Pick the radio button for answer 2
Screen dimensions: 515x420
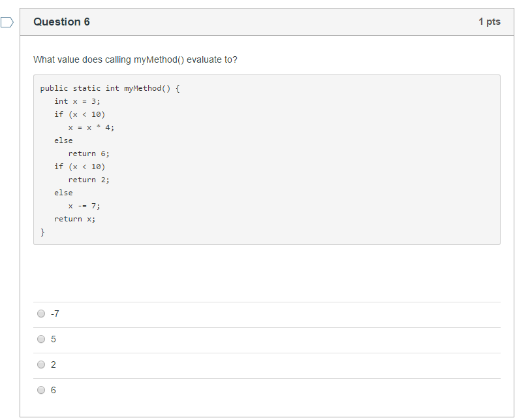coord(41,364)
